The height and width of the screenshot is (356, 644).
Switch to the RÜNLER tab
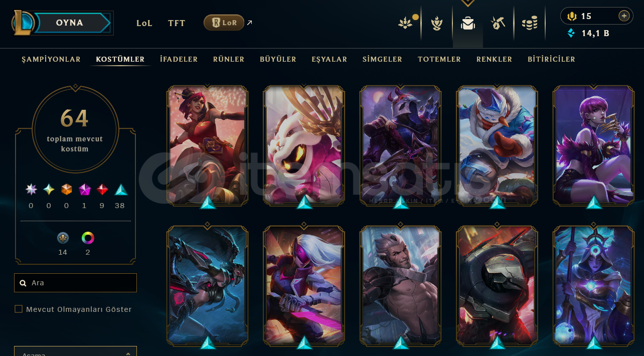tap(229, 59)
